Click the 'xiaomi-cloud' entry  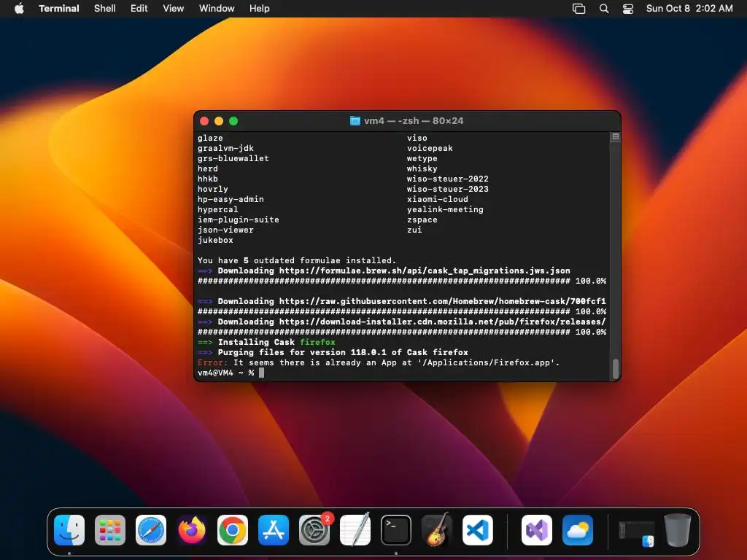click(438, 200)
